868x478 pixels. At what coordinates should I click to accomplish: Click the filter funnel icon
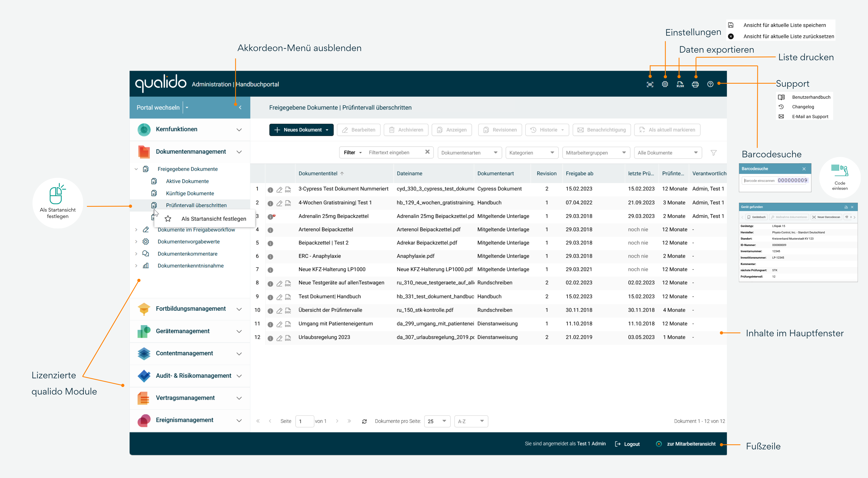pos(713,153)
